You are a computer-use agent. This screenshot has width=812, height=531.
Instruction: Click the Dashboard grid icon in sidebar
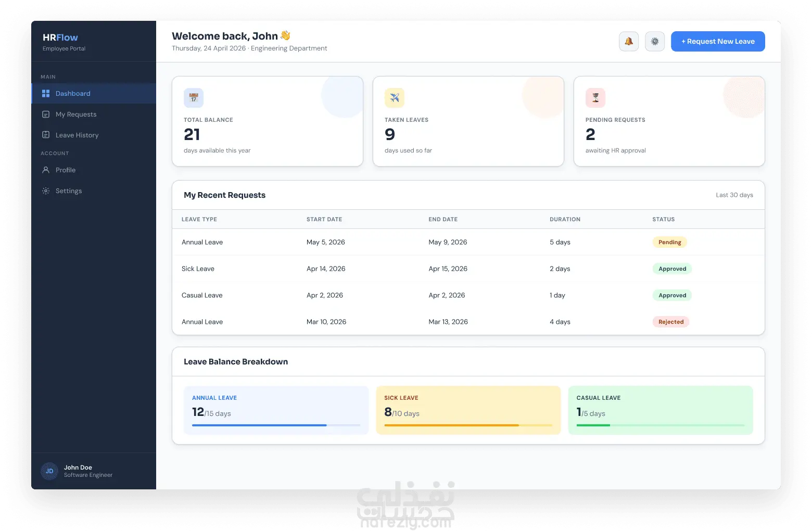click(x=46, y=93)
